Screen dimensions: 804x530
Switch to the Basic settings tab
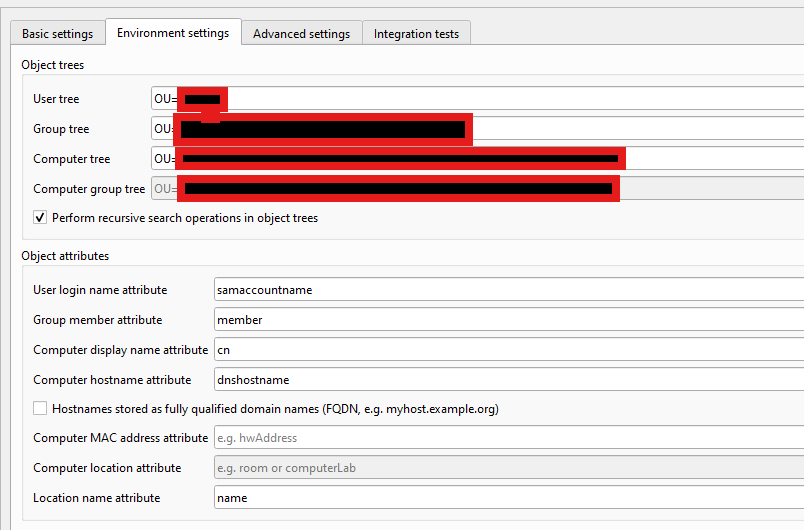(58, 34)
